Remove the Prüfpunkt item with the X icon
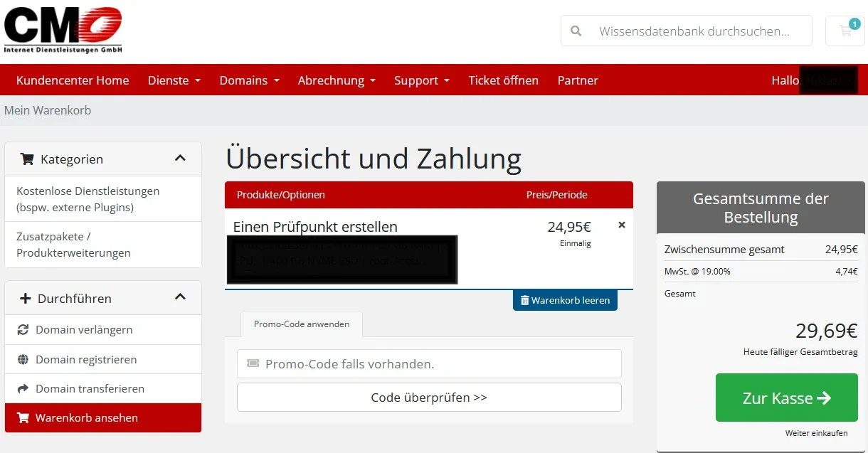 622,225
